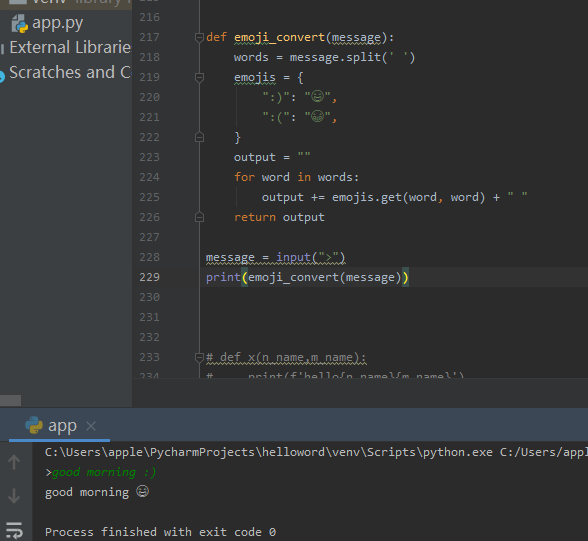Image resolution: width=588 pixels, height=541 pixels.
Task: Click the Python file icon beside app.py
Action: (x=20, y=24)
